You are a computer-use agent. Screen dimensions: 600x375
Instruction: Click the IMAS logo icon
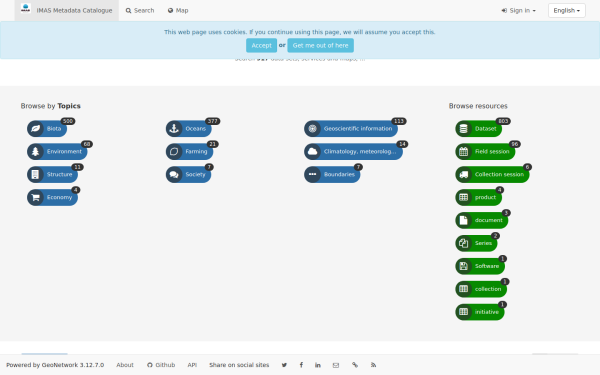(26, 8)
